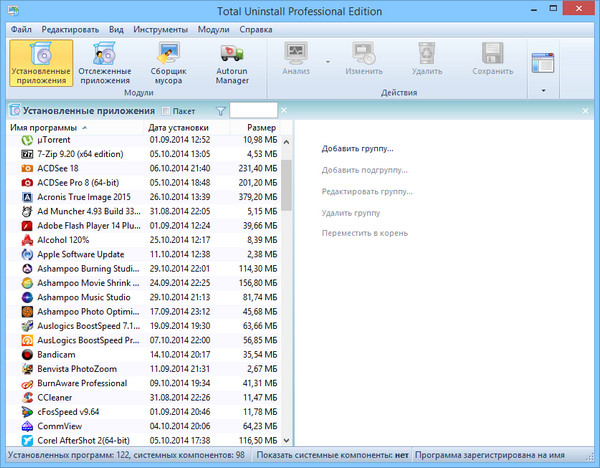Click the filter funnel icon
This screenshot has width=600, height=468.
221,111
